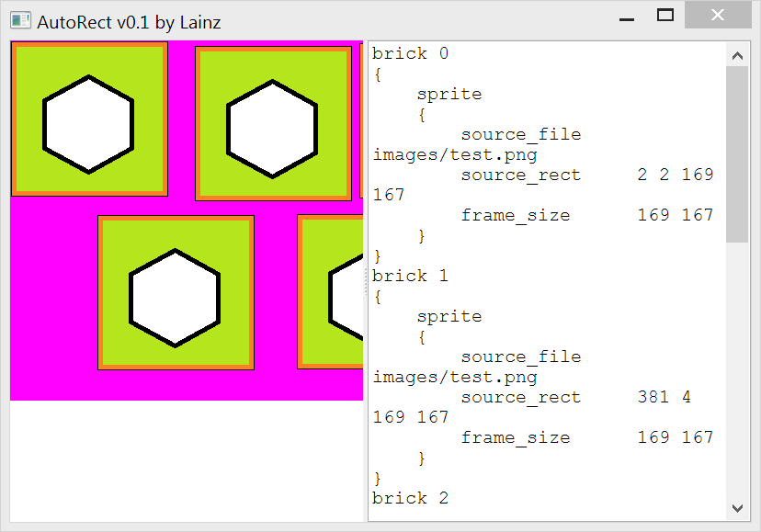Minimize the AutoRect window
761x532 pixels.
627,19
